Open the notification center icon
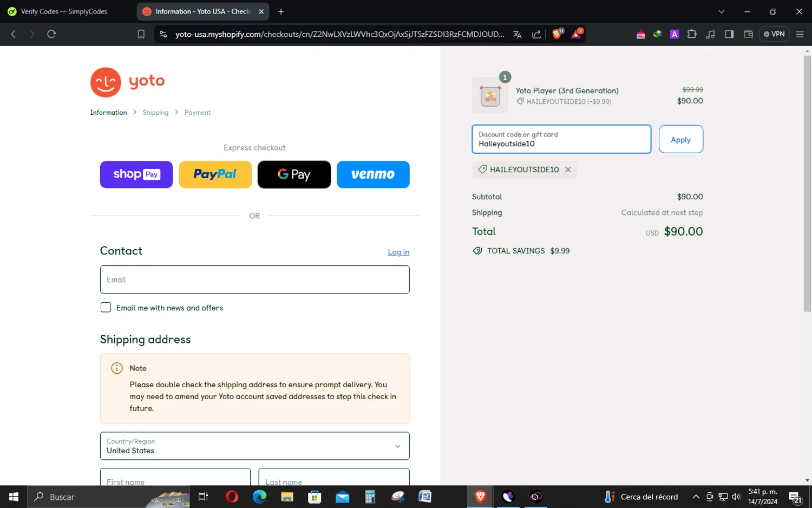 coord(795,497)
